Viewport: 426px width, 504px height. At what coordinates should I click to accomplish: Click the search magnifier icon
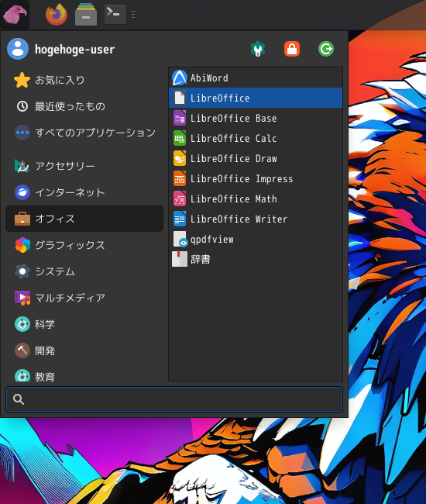pos(19,399)
